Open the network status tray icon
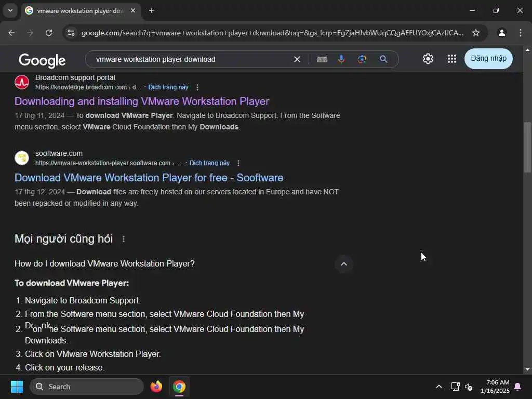Screen dimensions: 532x399 pos(455,387)
